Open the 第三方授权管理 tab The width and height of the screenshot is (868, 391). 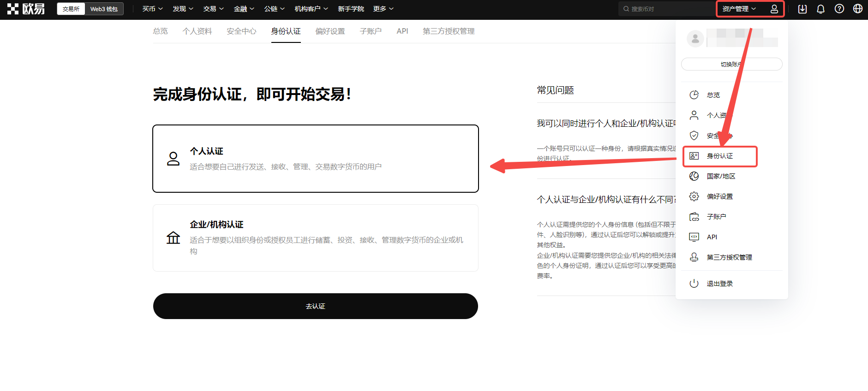pyautogui.click(x=449, y=31)
